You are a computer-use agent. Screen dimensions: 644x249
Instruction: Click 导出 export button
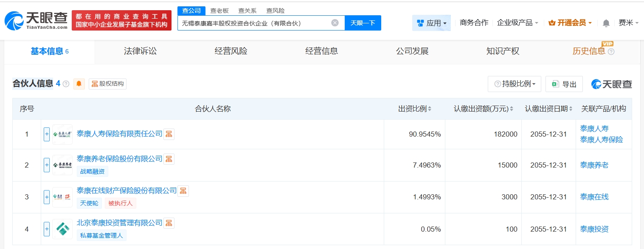coord(564,84)
